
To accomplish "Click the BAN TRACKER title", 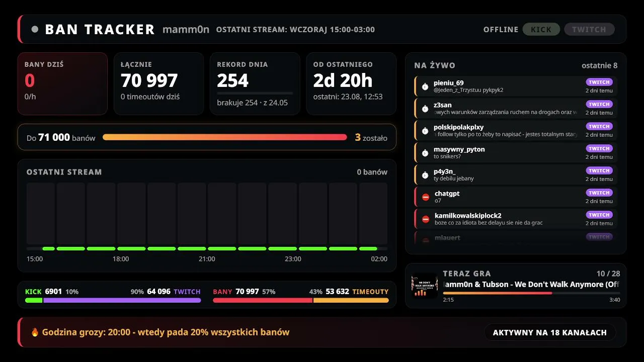I will pos(100,29).
